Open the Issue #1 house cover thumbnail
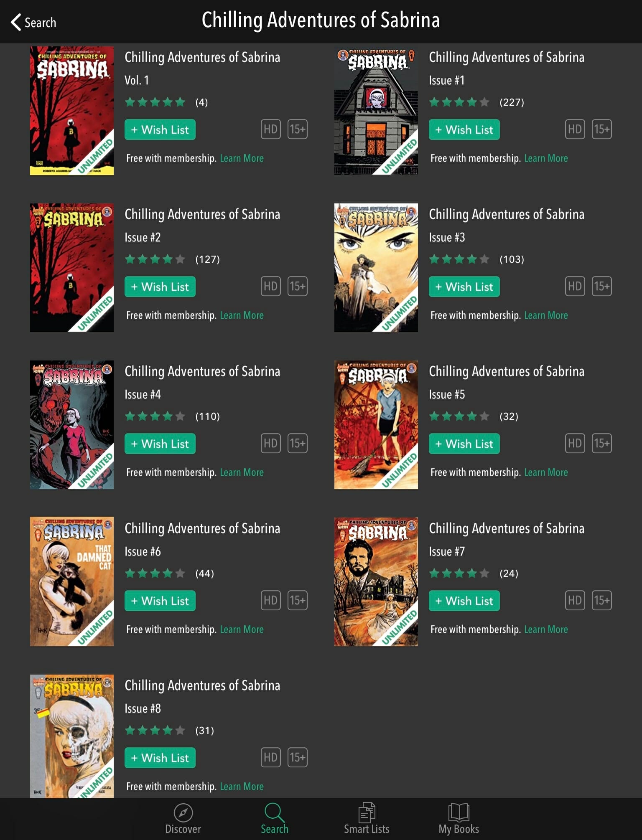Image resolution: width=642 pixels, height=840 pixels. coord(376,111)
